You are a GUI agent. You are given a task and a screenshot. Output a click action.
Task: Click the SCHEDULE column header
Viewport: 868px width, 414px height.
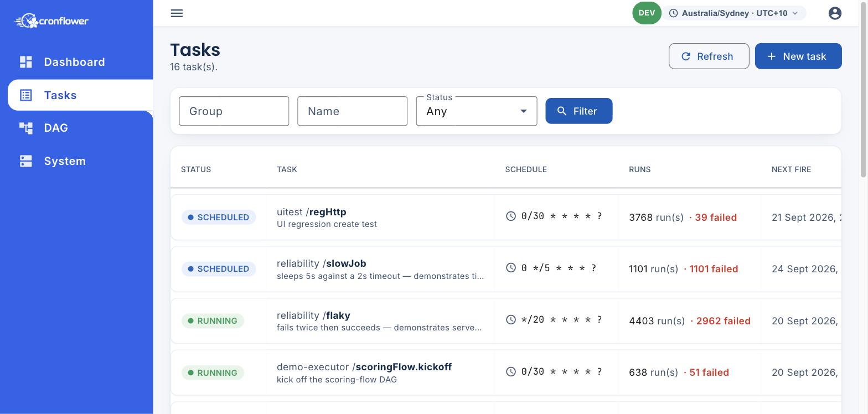point(526,169)
